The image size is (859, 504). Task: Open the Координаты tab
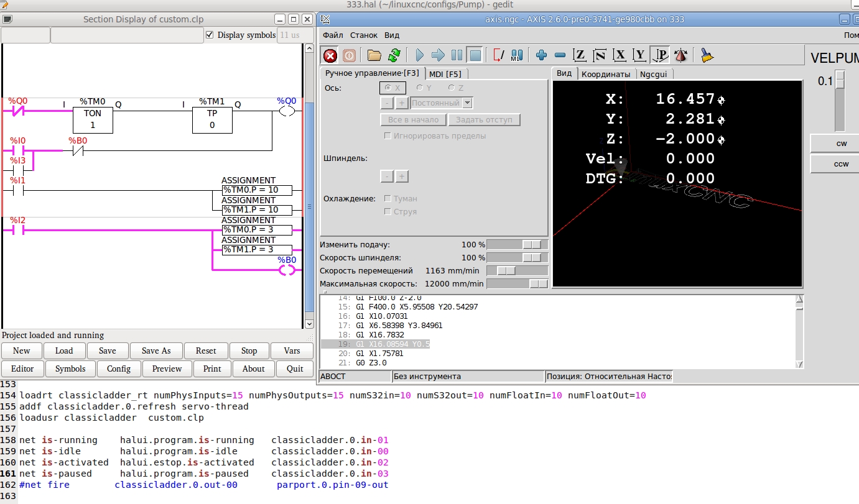[x=605, y=74]
